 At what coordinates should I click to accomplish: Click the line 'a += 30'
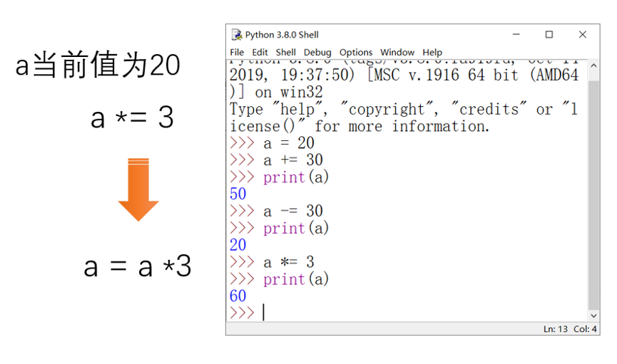pos(293,160)
